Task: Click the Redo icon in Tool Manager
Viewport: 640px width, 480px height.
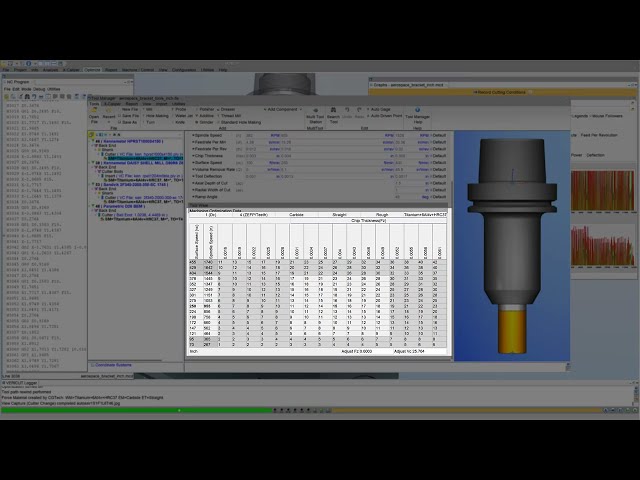Action: [x=359, y=110]
